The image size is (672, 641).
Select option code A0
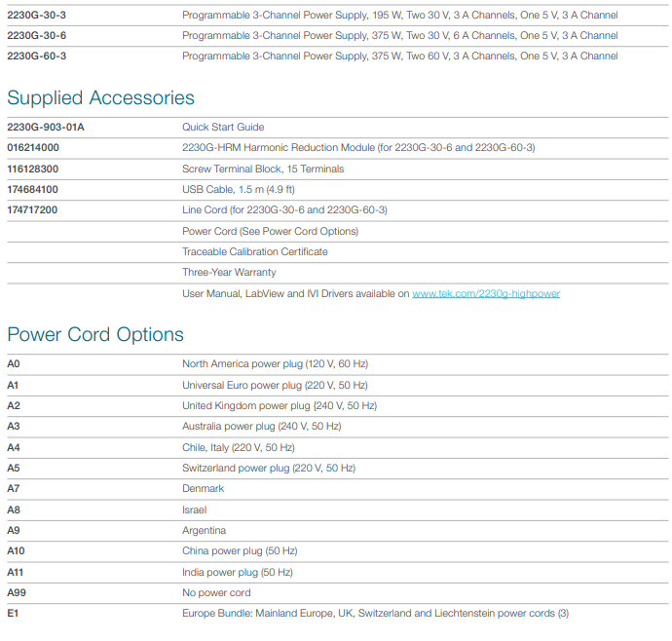[x=14, y=364]
